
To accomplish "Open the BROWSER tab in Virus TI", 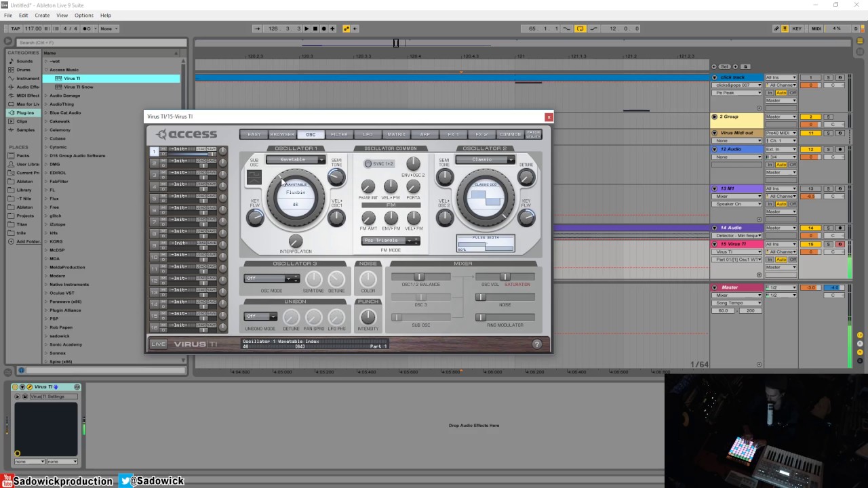I will [x=282, y=134].
